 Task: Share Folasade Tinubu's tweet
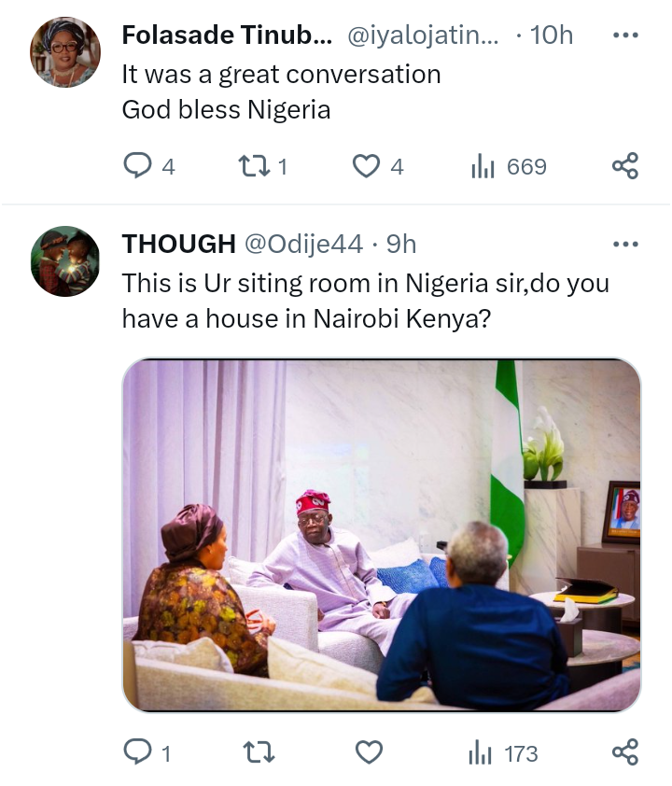[624, 167]
